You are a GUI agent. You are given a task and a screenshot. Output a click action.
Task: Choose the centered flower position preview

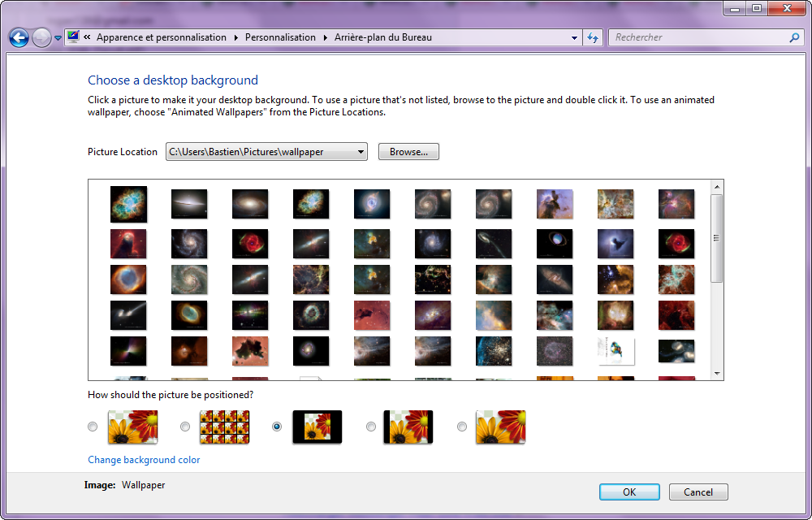click(317, 427)
